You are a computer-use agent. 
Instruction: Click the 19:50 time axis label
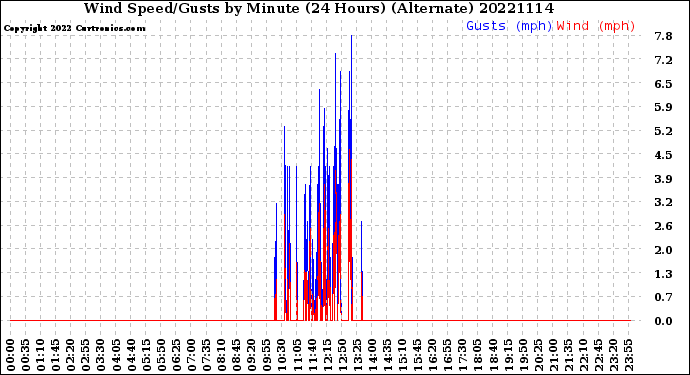click(524, 355)
